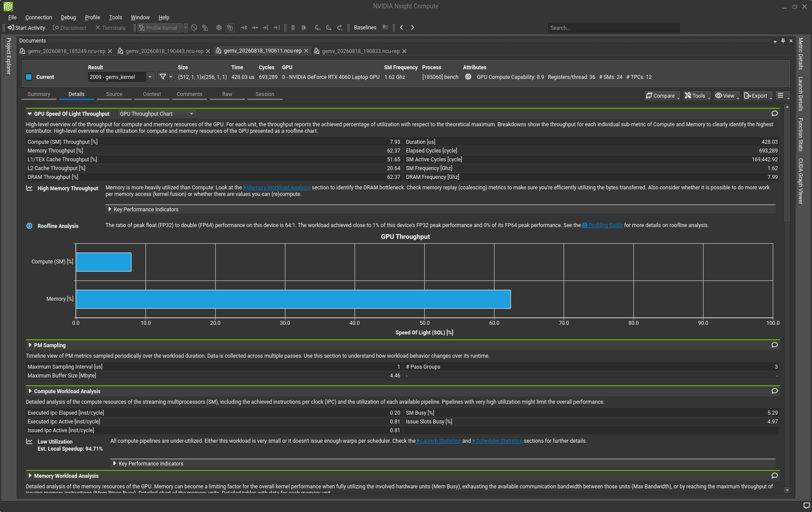Click the Current baseline color swatch
Viewport: 812px width, 512px height.
point(29,77)
